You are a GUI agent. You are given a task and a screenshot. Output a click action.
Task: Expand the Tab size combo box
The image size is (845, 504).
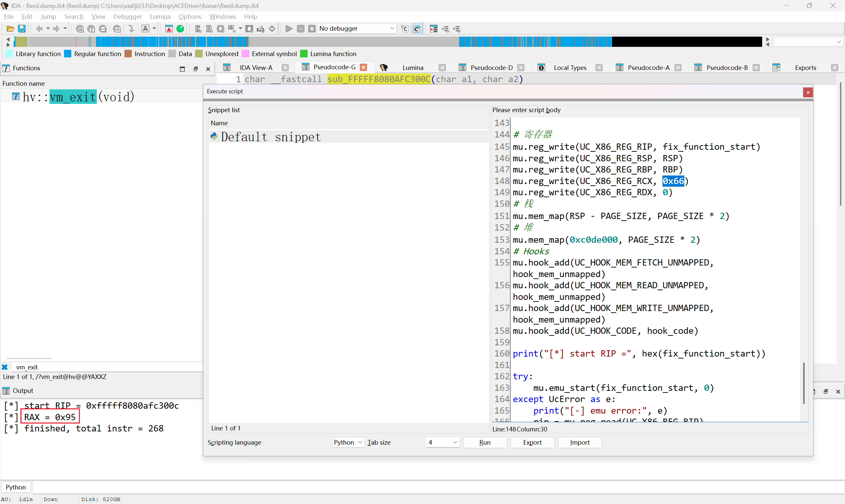455,443
